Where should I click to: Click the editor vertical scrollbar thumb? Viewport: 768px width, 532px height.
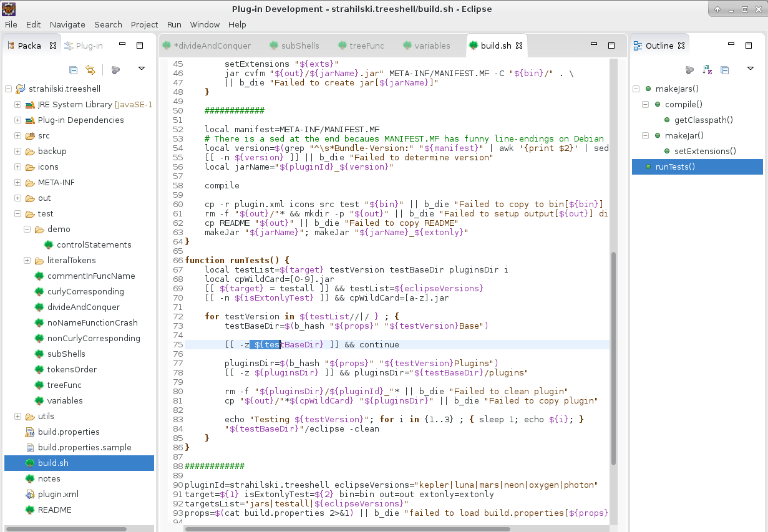pyautogui.click(x=613, y=359)
